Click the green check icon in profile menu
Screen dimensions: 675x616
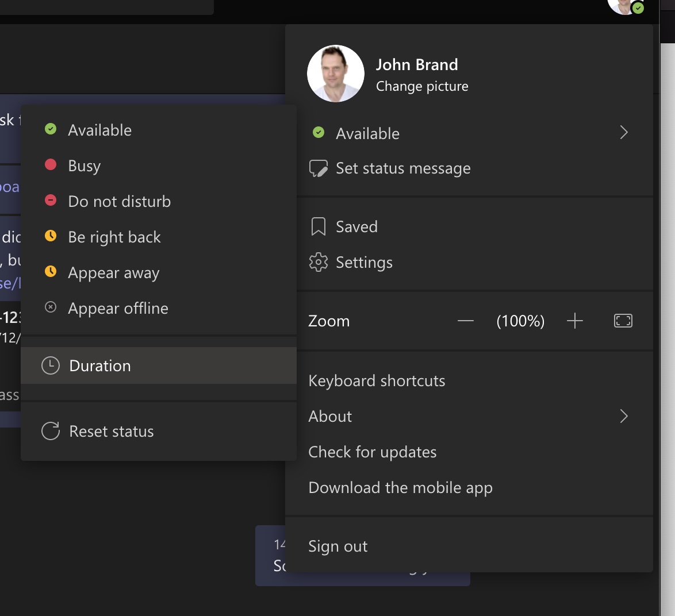click(x=319, y=133)
